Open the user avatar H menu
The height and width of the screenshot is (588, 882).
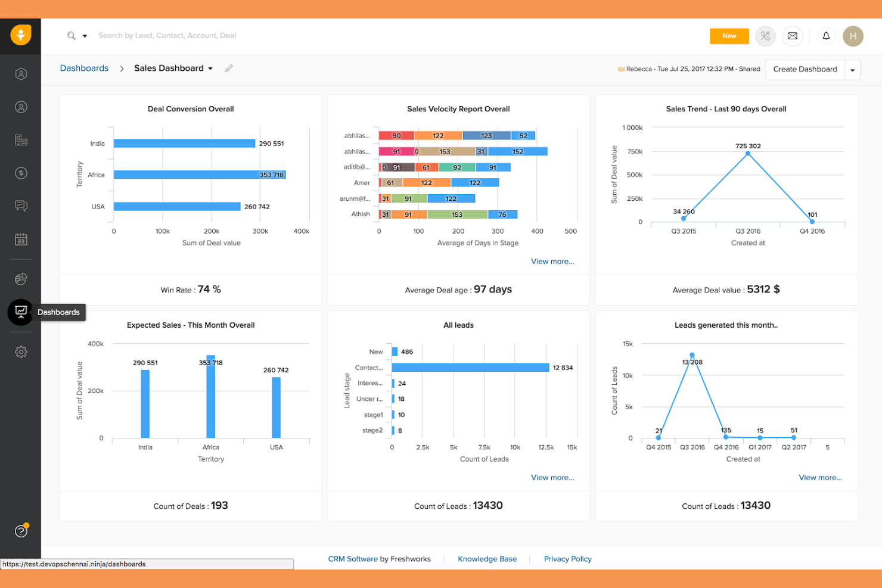[853, 36]
